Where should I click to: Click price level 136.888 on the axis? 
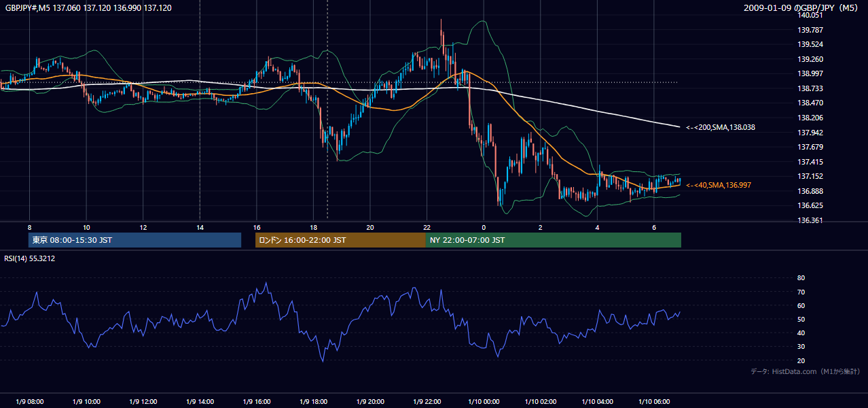click(x=810, y=191)
